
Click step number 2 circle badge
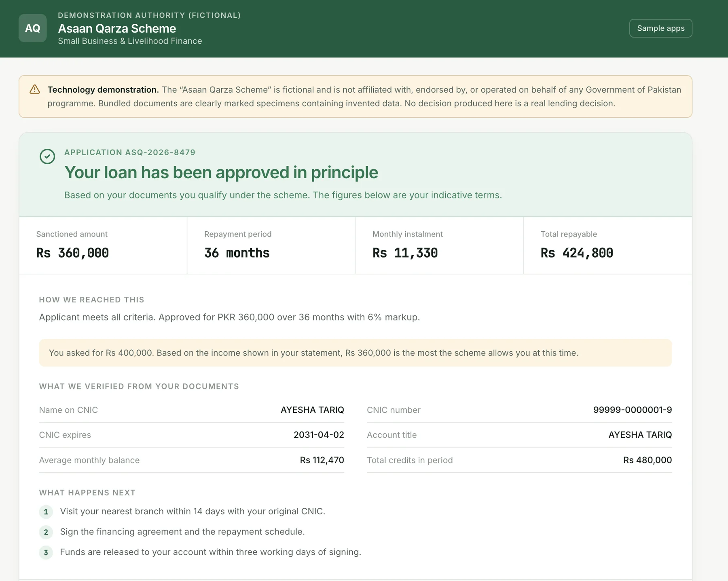[46, 532]
